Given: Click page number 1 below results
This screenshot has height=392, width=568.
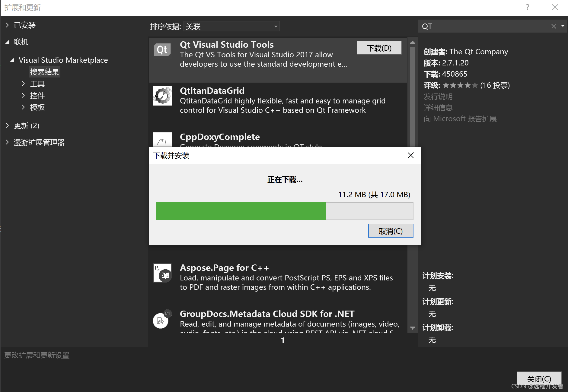Looking at the screenshot, I should point(283,340).
